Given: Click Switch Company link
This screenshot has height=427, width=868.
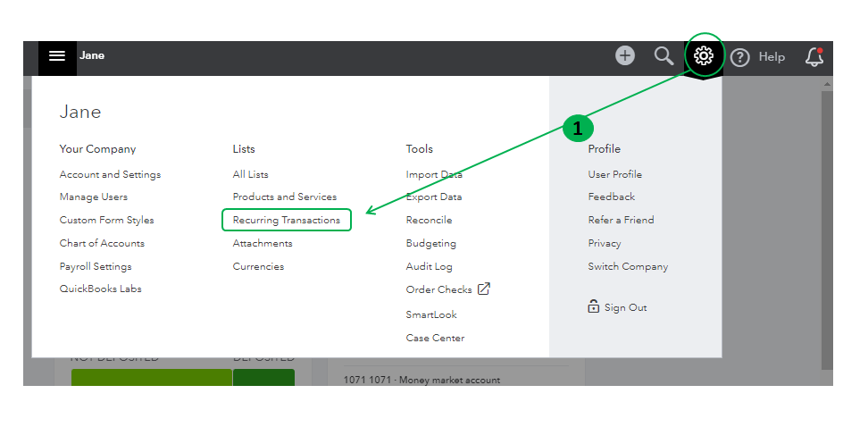Looking at the screenshot, I should (628, 266).
